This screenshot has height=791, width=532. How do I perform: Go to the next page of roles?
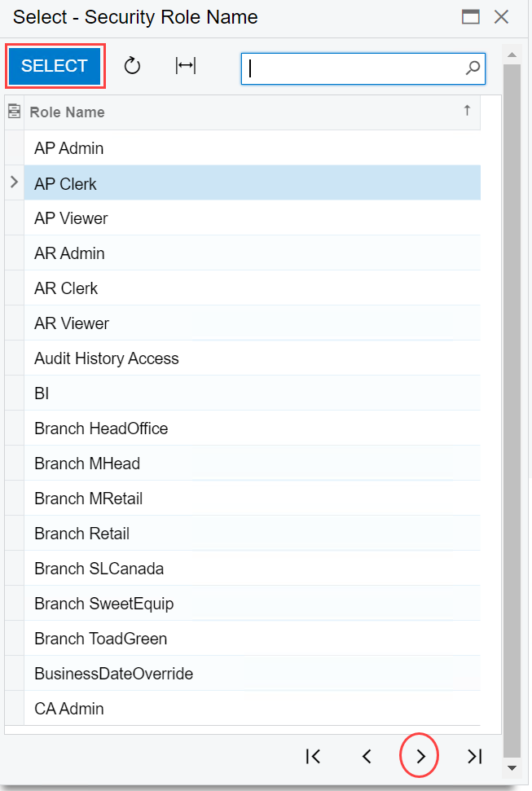[420, 757]
